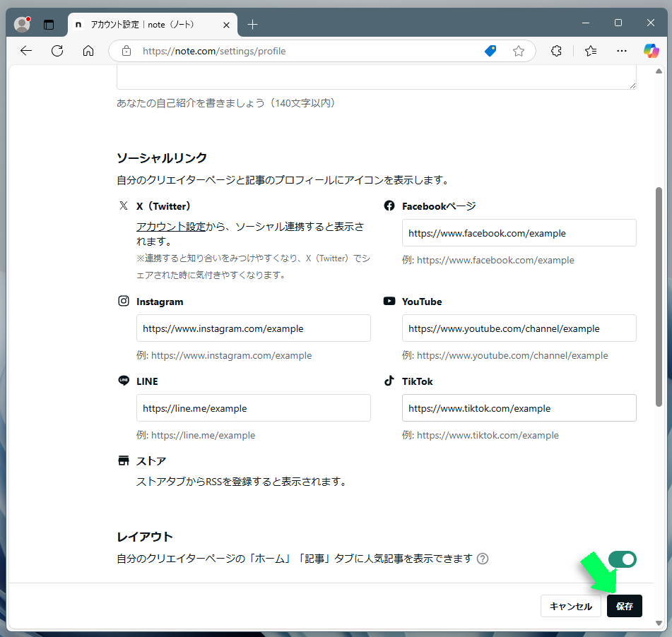Open browser Extensions puzzle icon
This screenshot has height=637, width=672.
[x=556, y=51]
